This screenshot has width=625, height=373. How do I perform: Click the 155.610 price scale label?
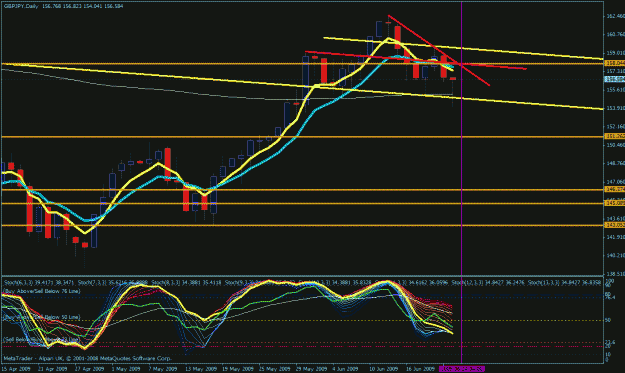click(615, 90)
